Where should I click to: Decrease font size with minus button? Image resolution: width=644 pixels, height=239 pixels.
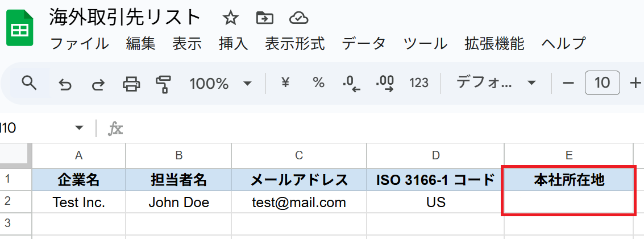[568, 84]
